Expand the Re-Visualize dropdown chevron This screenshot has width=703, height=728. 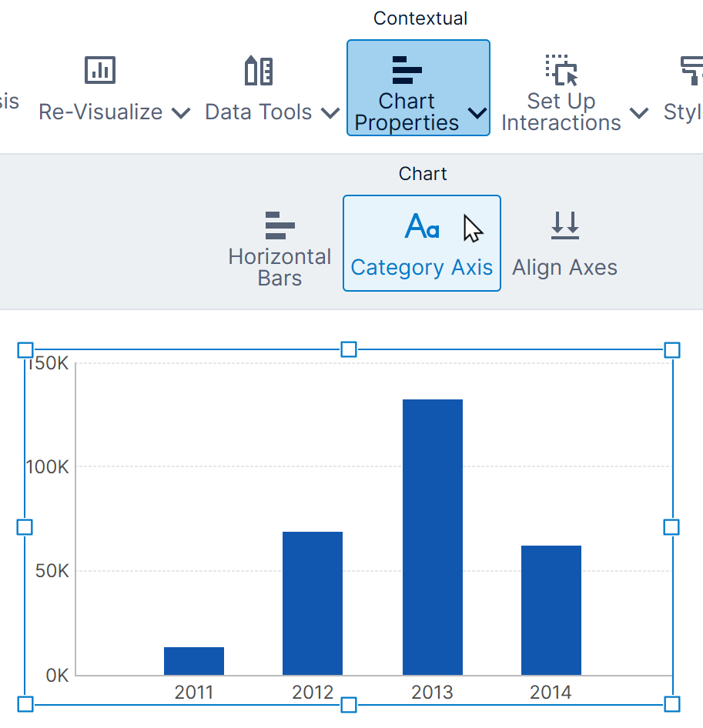click(182, 112)
